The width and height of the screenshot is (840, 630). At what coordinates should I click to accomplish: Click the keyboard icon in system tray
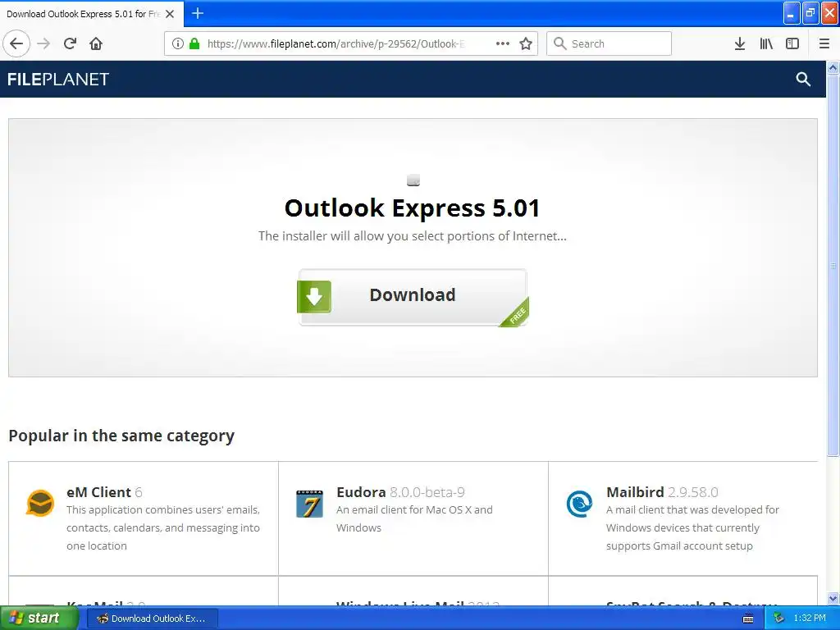[x=748, y=619]
